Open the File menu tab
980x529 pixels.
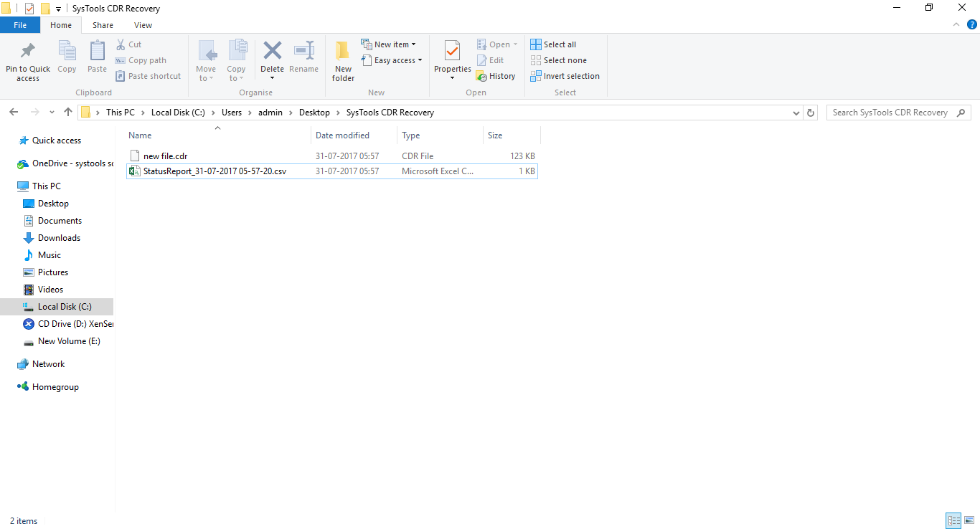pos(20,25)
